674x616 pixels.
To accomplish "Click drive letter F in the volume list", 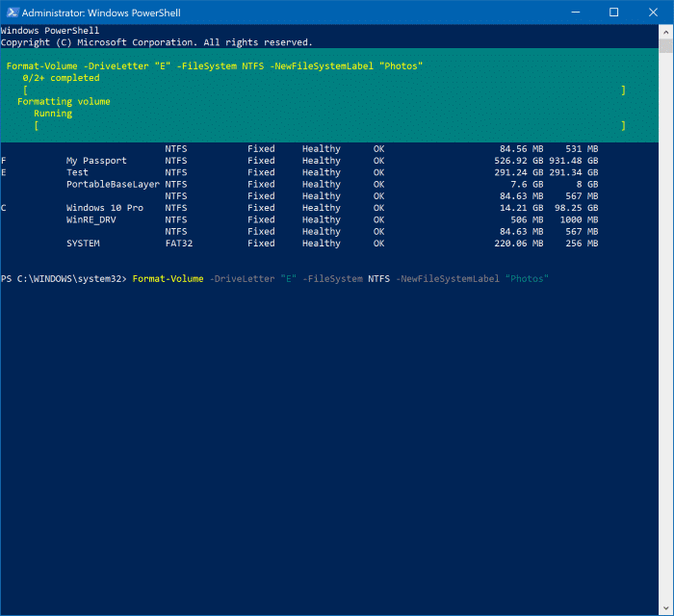I will [4, 161].
